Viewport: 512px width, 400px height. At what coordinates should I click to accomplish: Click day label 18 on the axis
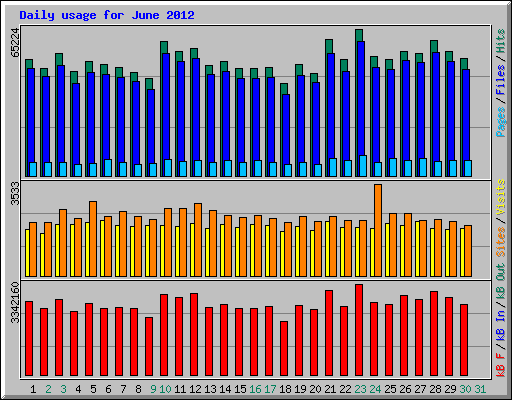point(285,389)
